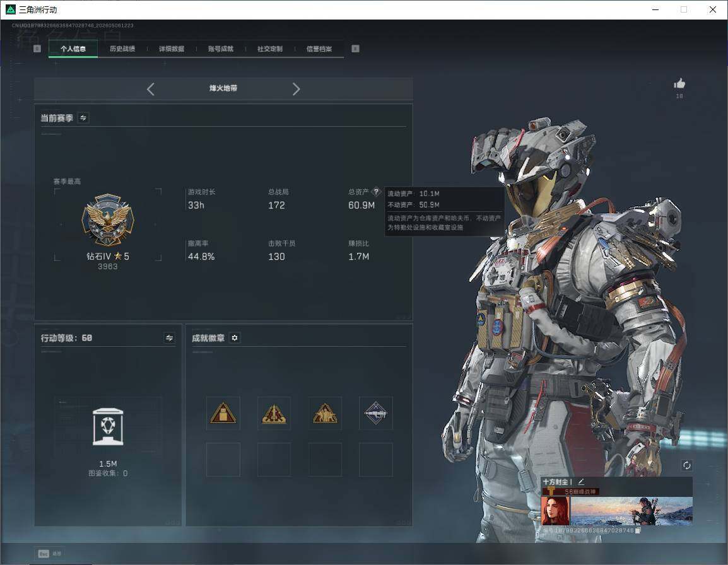This screenshot has height=565, width=728.
Task: Open 成就徽章 badge settings gear
Action: point(235,338)
